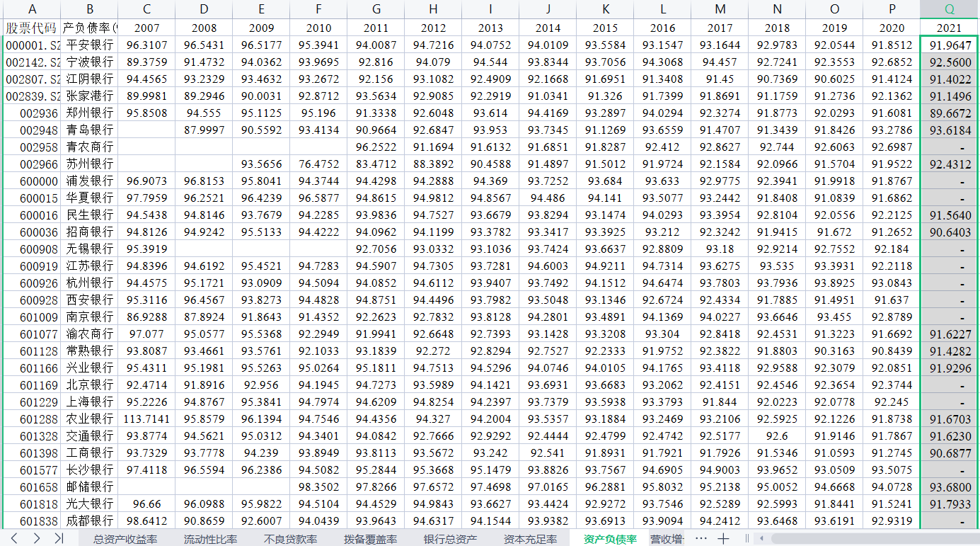Viewport: 980px width, 546px height.
Task: Go to the next sheet using the right arrow
Action: point(36,538)
